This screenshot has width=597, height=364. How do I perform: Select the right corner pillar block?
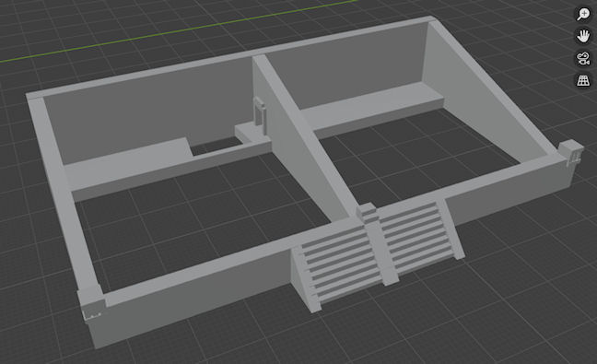click(571, 152)
